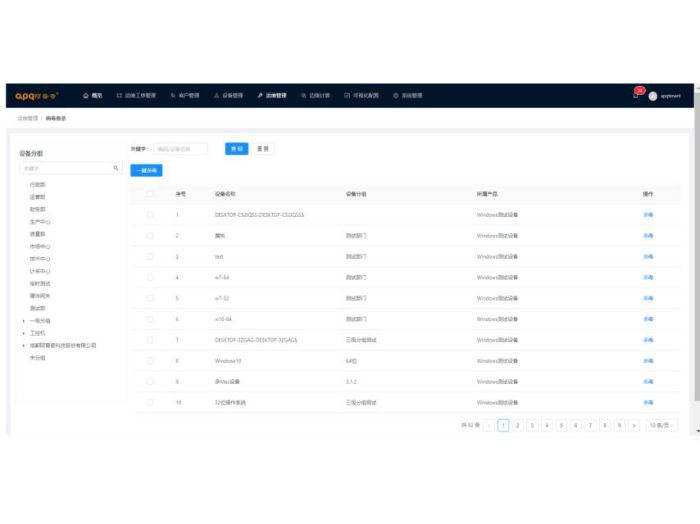Screen dimensions: 700x524
Task: Open 系统管理 in the top navigation
Action: 408,96
